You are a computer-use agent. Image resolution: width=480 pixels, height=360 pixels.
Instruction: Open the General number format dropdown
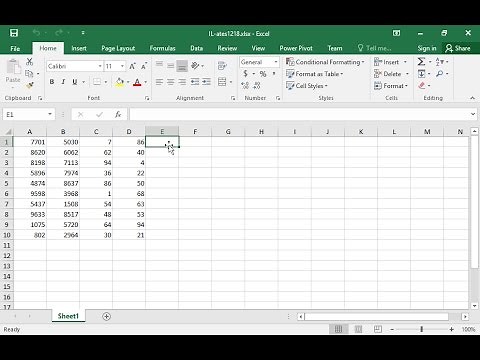pyautogui.click(x=276, y=62)
